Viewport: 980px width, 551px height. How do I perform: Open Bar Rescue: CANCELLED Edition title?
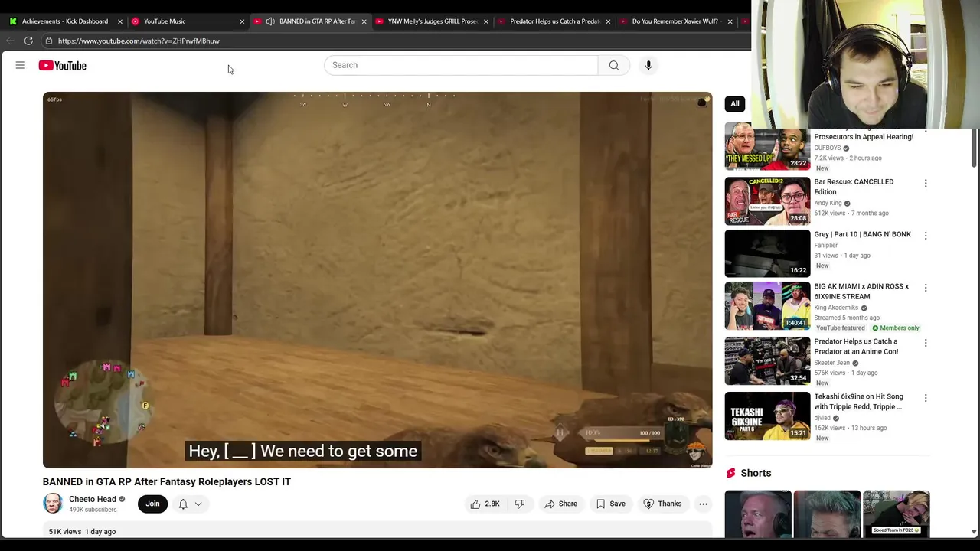(x=854, y=187)
